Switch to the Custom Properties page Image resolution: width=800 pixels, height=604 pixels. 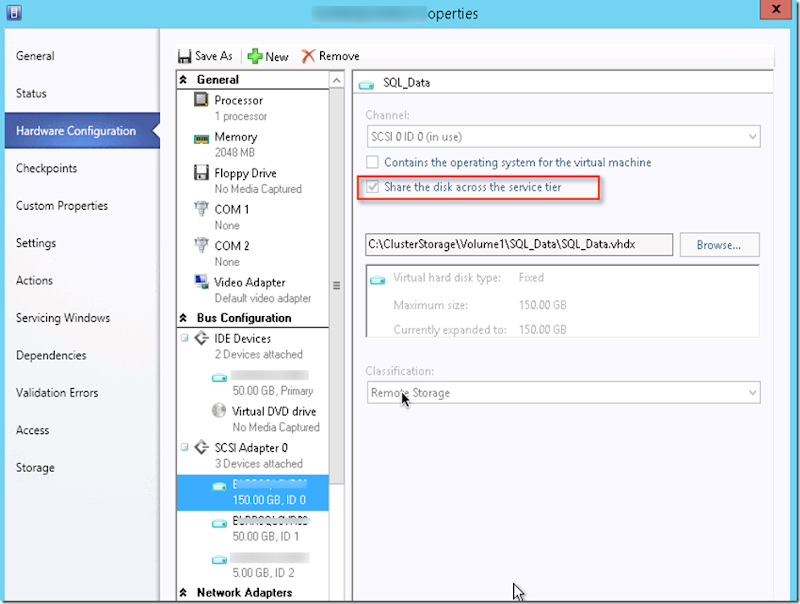pos(62,206)
